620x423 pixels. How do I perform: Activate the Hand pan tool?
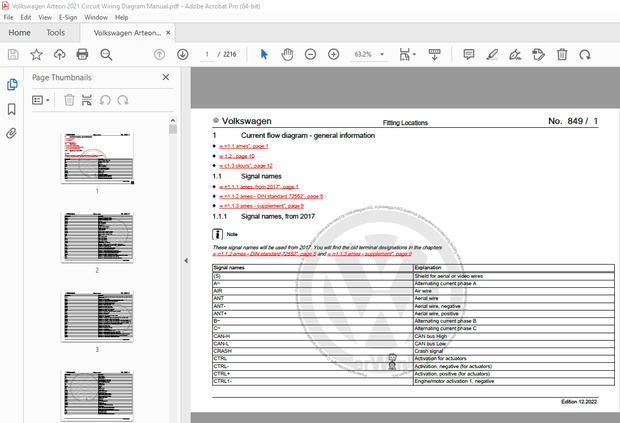287,55
